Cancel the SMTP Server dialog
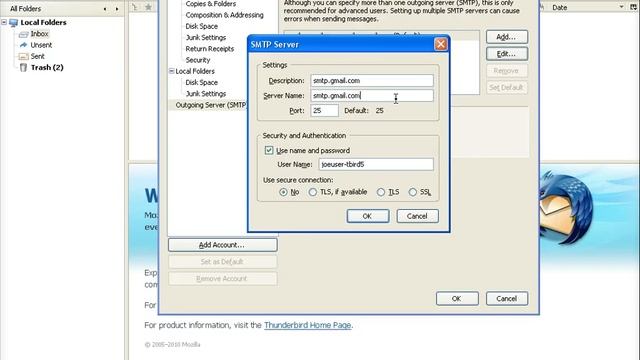 point(418,216)
